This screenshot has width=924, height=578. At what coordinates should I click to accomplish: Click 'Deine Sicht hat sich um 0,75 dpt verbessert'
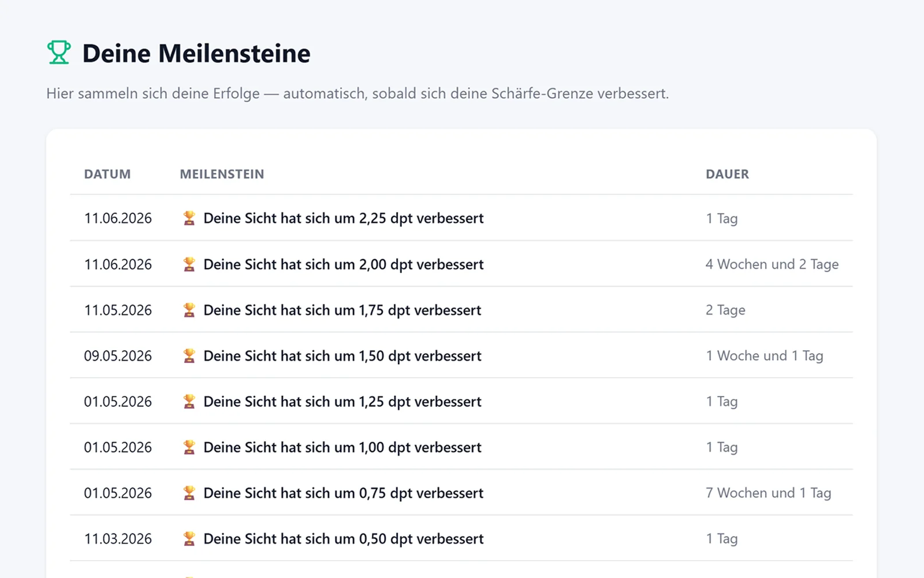tap(344, 493)
